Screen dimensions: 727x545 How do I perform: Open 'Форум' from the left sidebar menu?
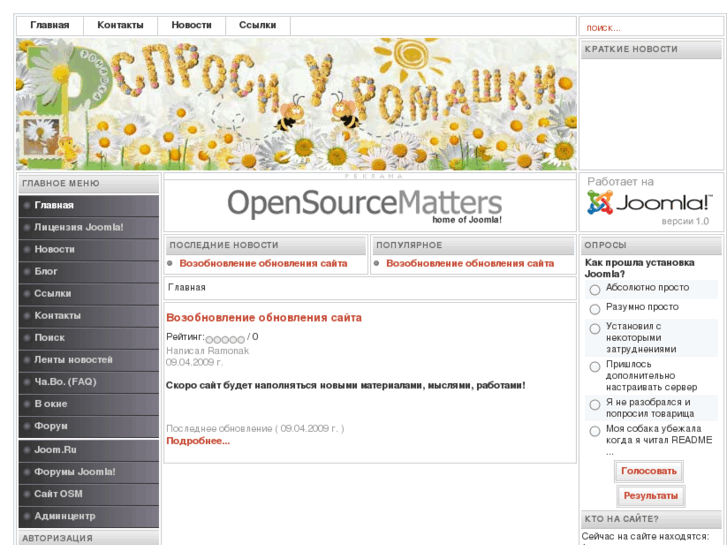51,426
